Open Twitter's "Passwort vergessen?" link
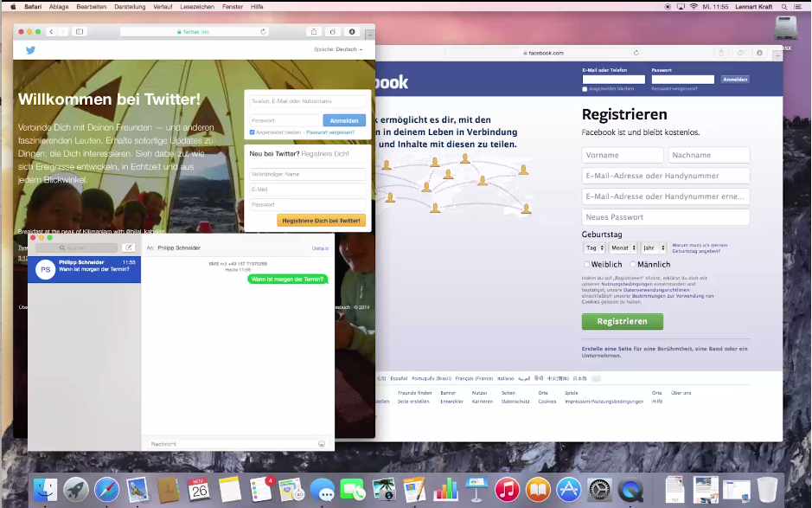 (x=330, y=132)
